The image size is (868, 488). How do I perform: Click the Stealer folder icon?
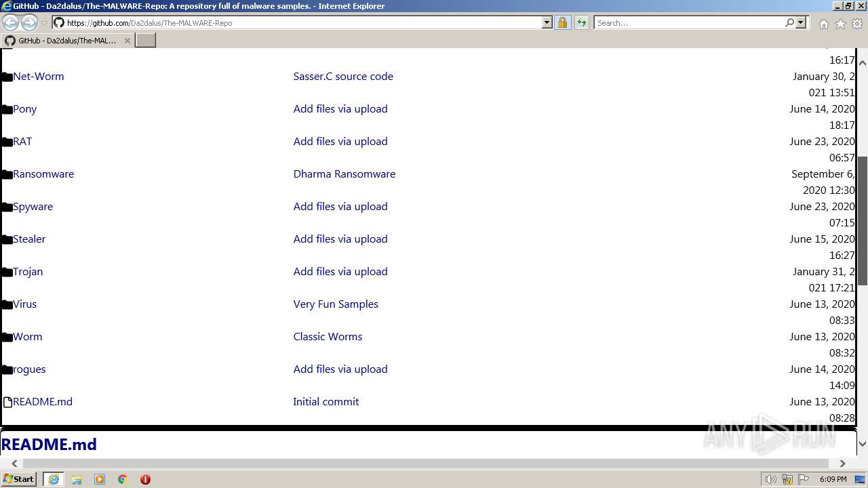pyautogui.click(x=7, y=239)
